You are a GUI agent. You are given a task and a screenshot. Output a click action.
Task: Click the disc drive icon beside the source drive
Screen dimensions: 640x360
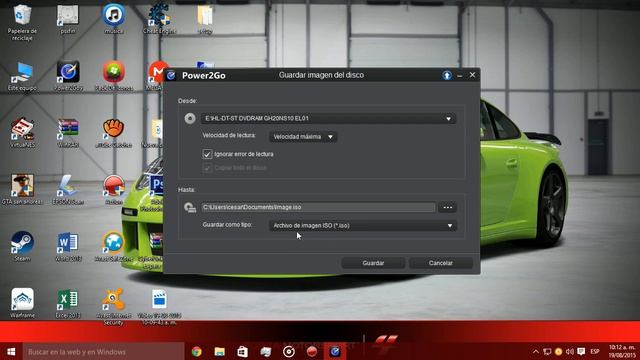(190, 118)
